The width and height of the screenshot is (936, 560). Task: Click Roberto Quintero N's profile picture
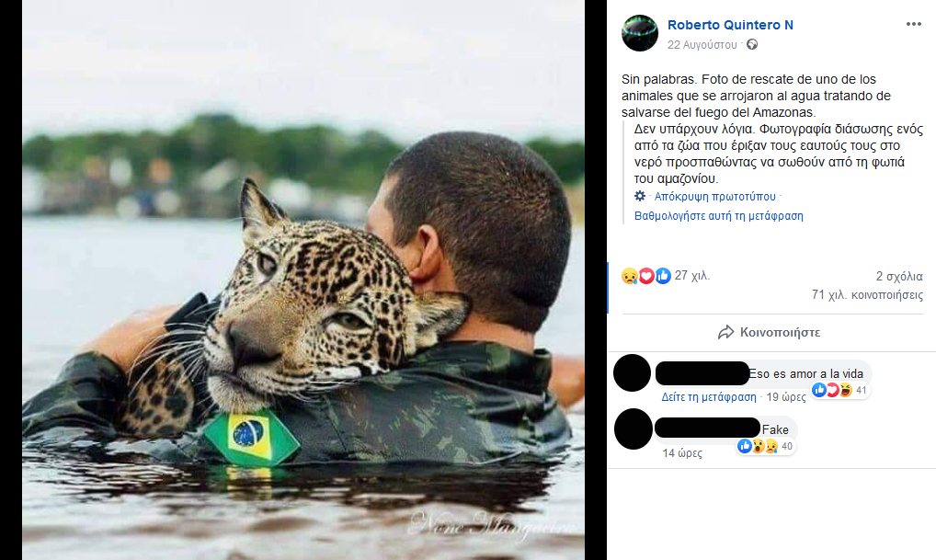click(x=640, y=33)
